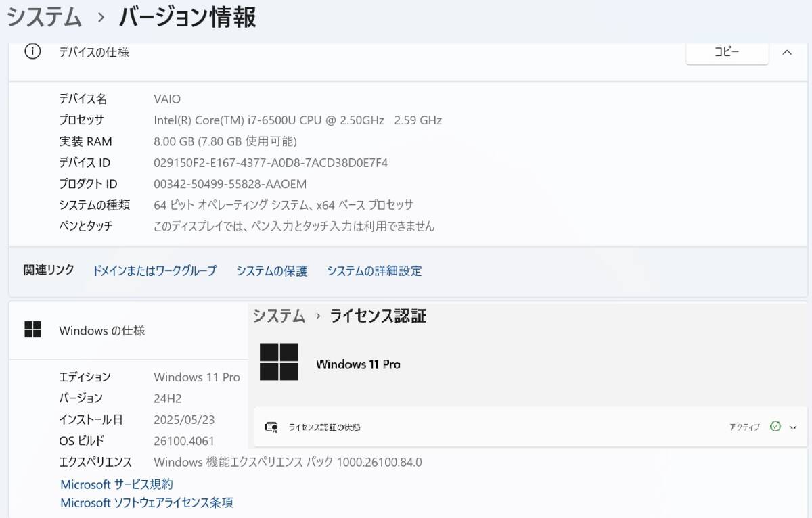812x518 pixels.
Task: Select the OS build value 26100.4061
Action: pos(184,441)
